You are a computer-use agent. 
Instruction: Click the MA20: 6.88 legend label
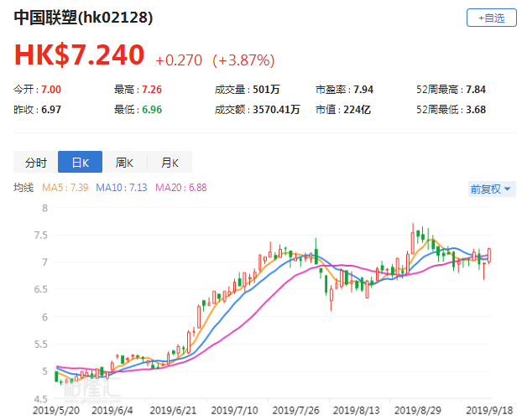pos(181,188)
